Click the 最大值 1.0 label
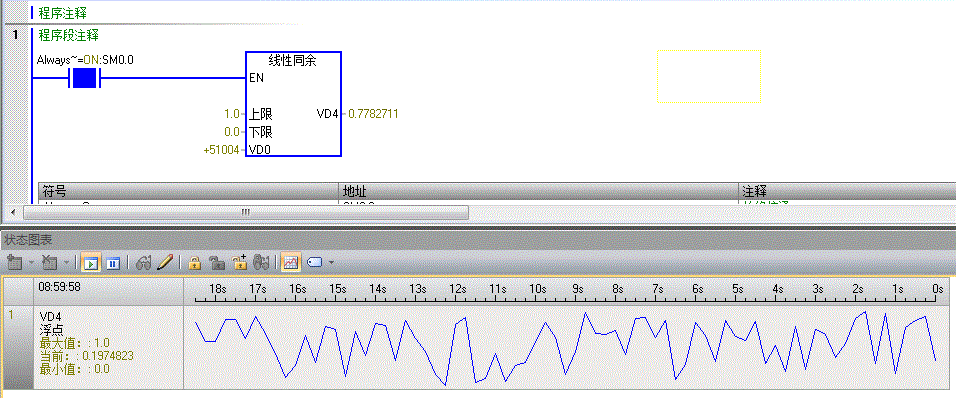Viewport: 956px width, 398px height. pos(74,343)
